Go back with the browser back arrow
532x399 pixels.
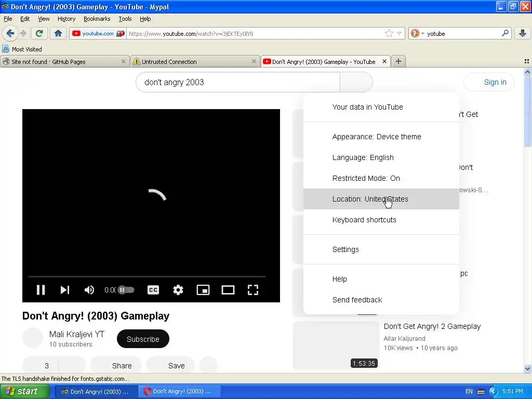(x=10, y=33)
